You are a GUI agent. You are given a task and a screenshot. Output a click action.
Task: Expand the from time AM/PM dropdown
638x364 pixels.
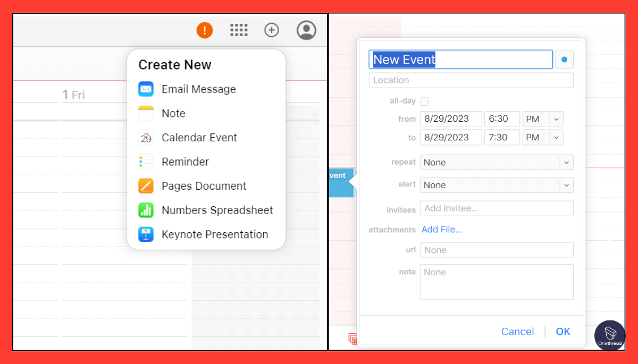click(542, 118)
